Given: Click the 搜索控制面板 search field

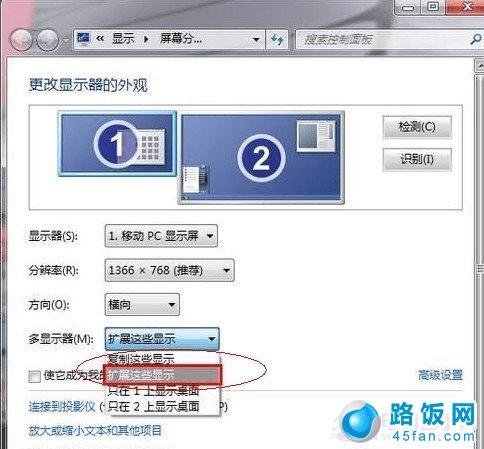Looking at the screenshot, I should pos(383,40).
